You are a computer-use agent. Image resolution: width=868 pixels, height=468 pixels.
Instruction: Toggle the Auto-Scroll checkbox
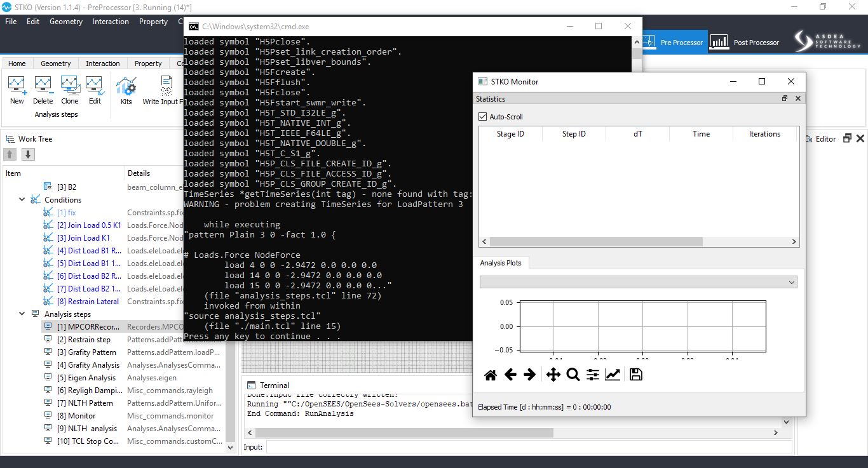click(482, 117)
